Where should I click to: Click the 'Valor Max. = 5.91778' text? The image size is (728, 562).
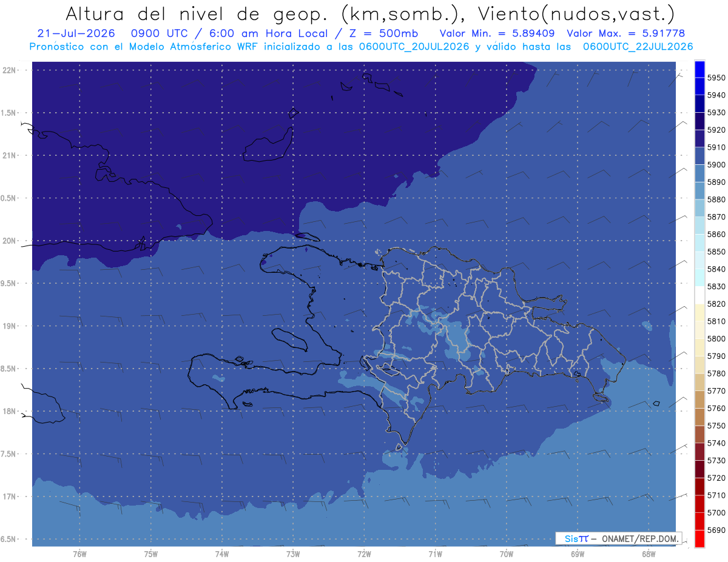point(626,33)
